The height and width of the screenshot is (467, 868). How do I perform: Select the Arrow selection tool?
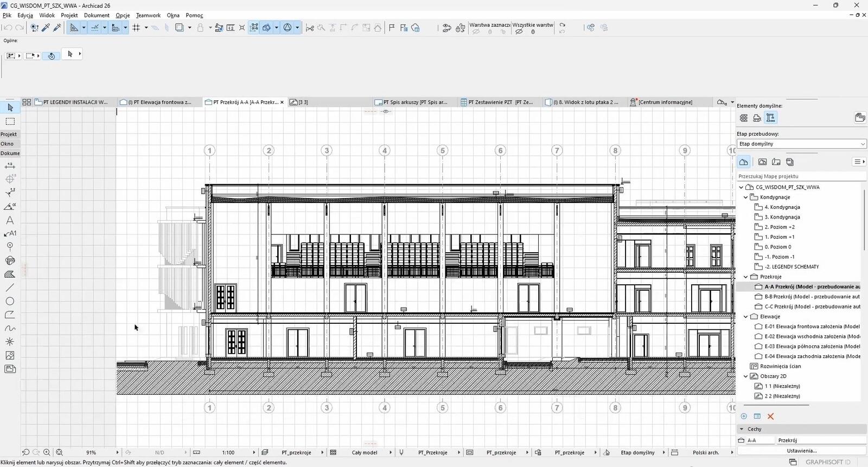point(10,108)
